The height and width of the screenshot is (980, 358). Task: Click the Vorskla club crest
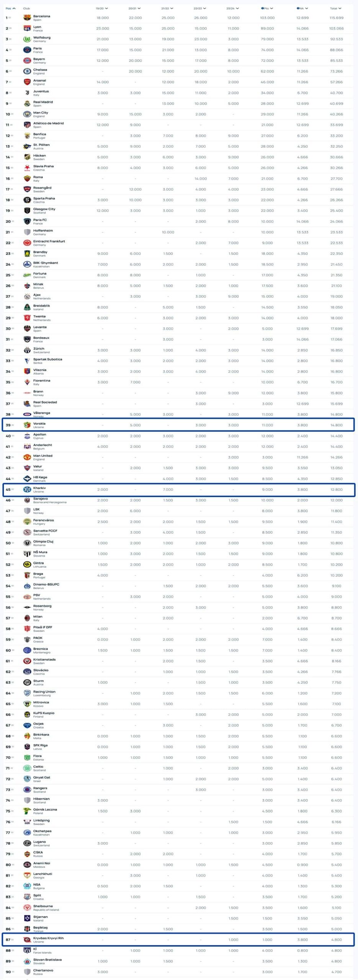pyautogui.click(x=27, y=425)
